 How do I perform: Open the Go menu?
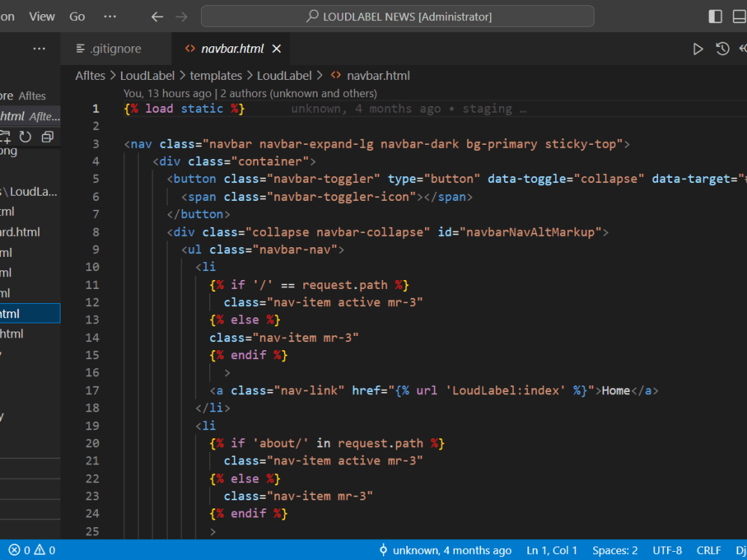point(77,16)
